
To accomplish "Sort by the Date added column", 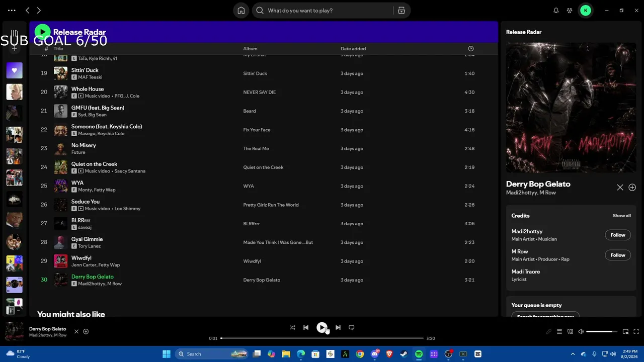I will (353, 49).
